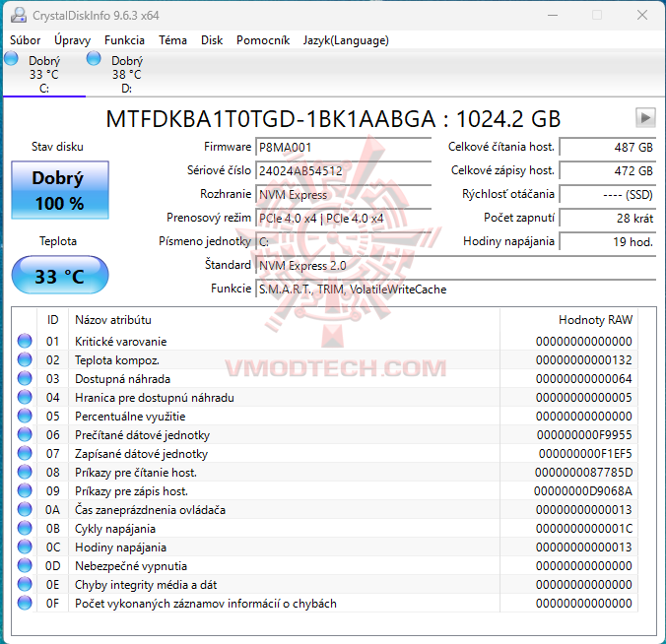
Task: Click RAW value 000000000F1EF5
Action: (x=585, y=453)
